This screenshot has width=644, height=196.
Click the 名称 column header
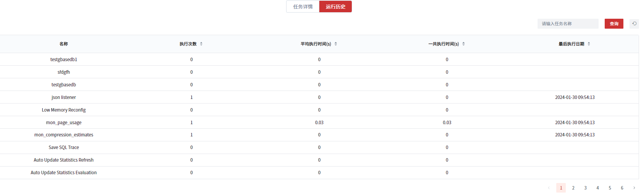tap(64, 44)
